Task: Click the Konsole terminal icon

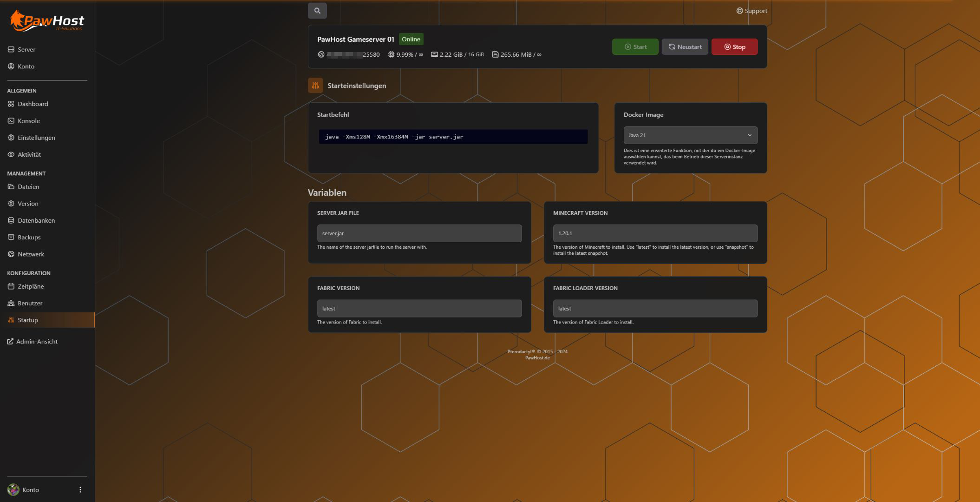Action: tap(11, 121)
